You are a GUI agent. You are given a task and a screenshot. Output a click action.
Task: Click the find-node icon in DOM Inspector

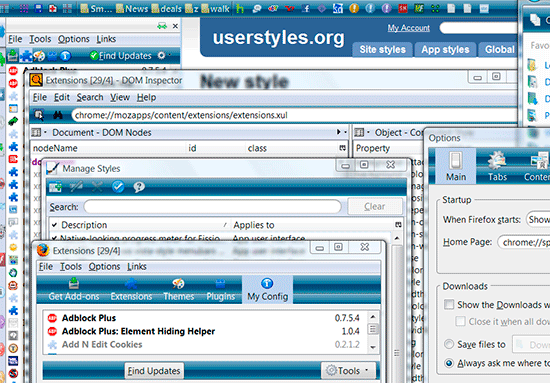coord(39,115)
